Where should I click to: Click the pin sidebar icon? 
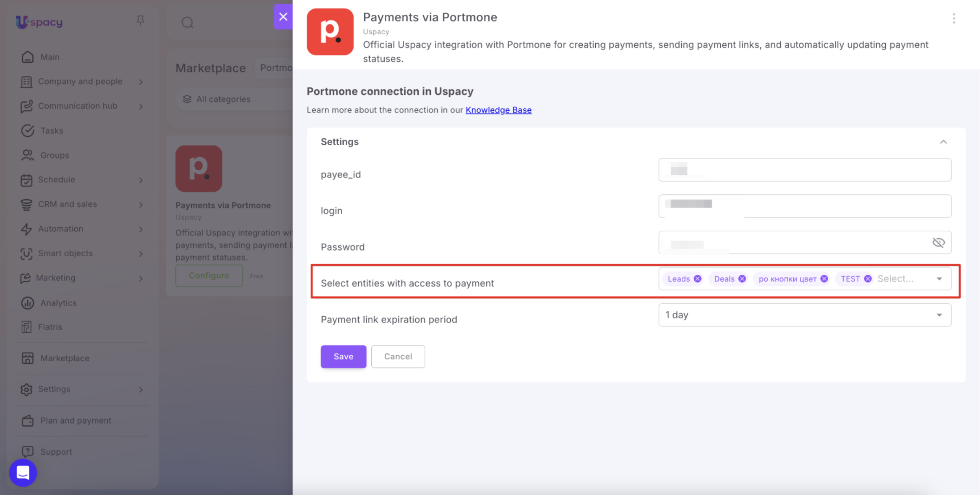tap(141, 21)
